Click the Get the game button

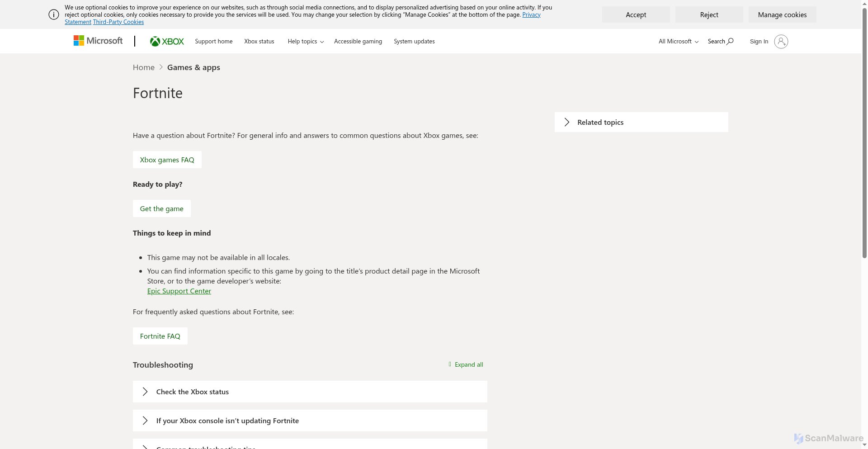click(161, 208)
